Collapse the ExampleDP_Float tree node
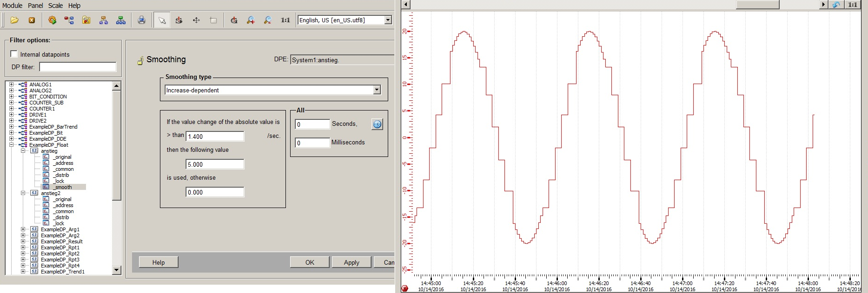Image resolution: width=868 pixels, height=293 pixels. tap(11, 145)
